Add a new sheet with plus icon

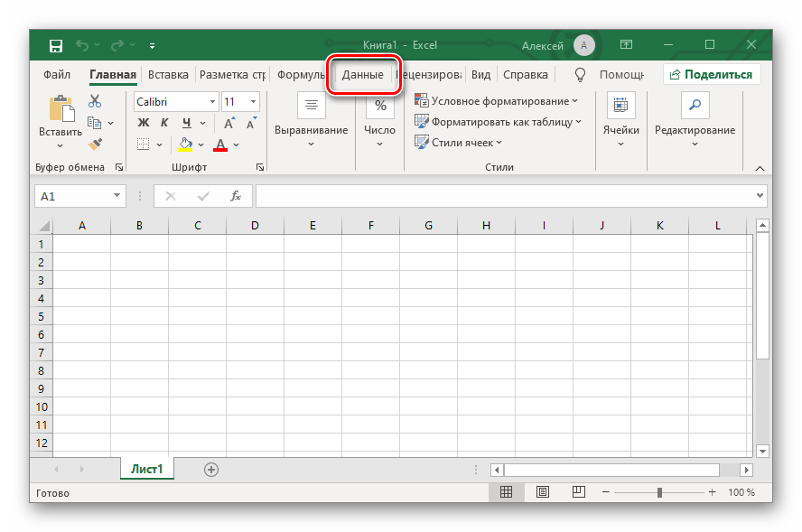click(x=211, y=469)
